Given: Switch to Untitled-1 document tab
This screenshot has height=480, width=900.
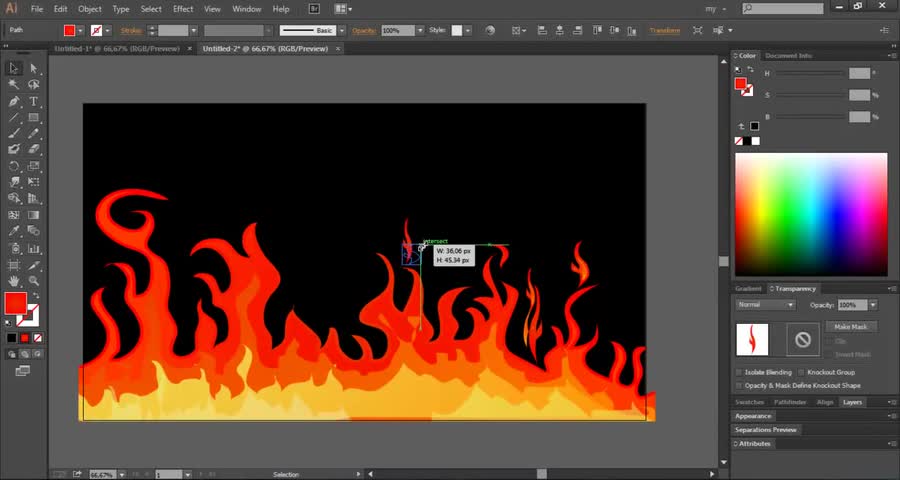Looking at the screenshot, I should [117, 49].
